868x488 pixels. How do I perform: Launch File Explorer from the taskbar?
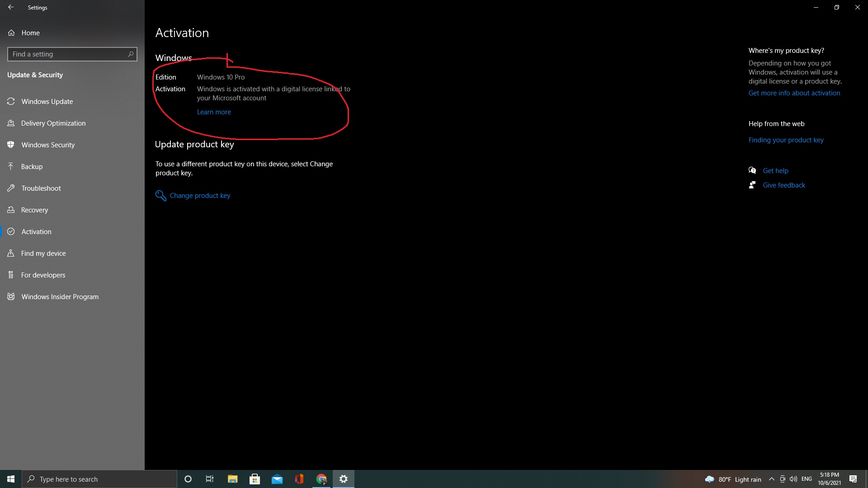click(232, 479)
